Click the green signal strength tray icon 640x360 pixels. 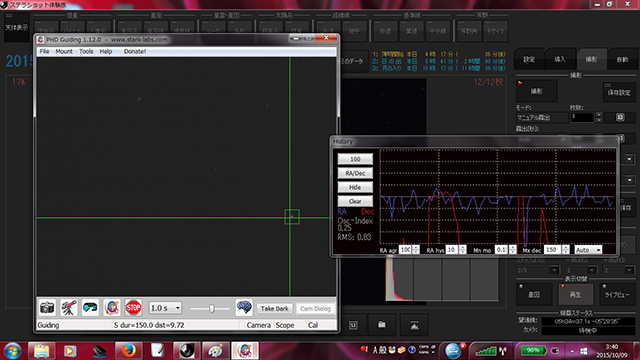coord(486,351)
